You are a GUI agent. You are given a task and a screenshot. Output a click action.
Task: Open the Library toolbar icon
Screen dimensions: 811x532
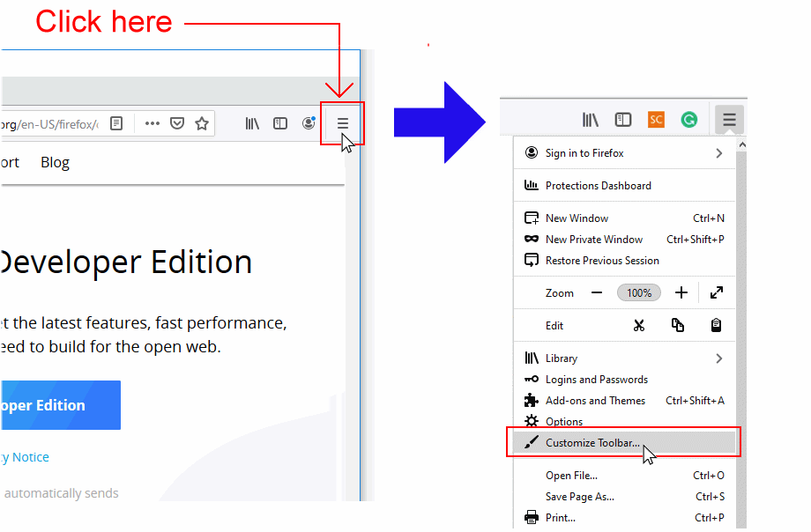coord(252,123)
